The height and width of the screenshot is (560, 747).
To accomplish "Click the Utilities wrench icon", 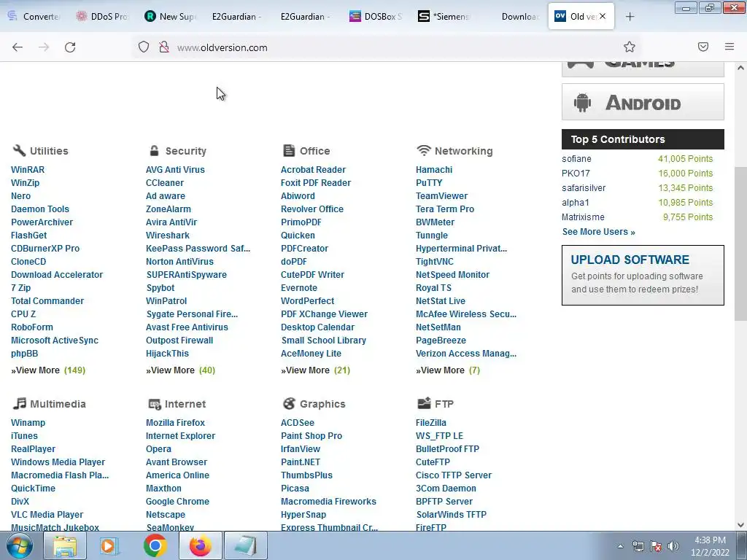I will (x=19, y=150).
